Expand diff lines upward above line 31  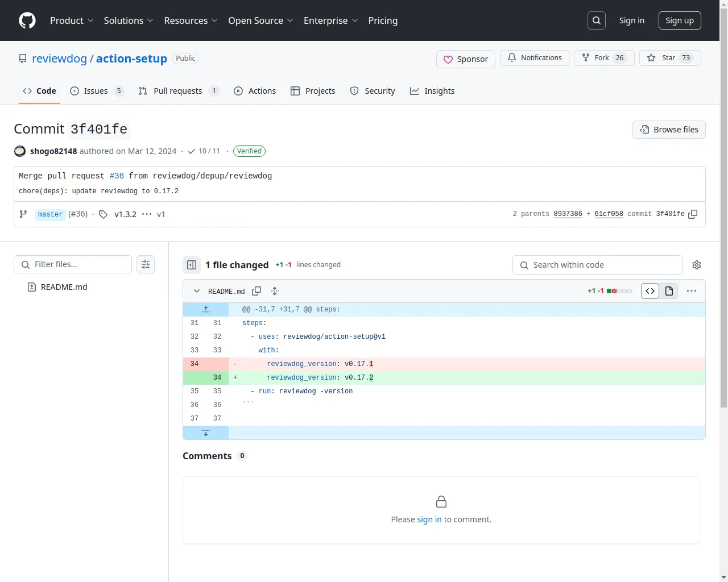click(x=206, y=309)
